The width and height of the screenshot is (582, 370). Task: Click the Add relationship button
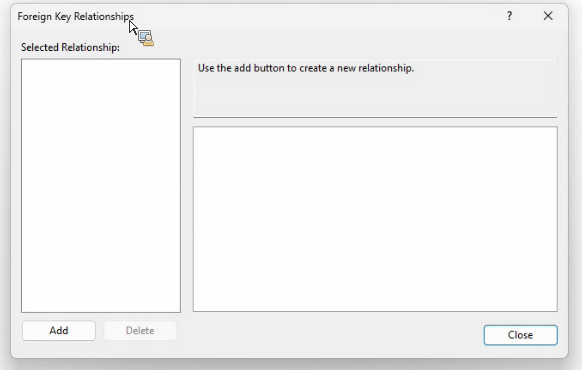pyautogui.click(x=59, y=331)
